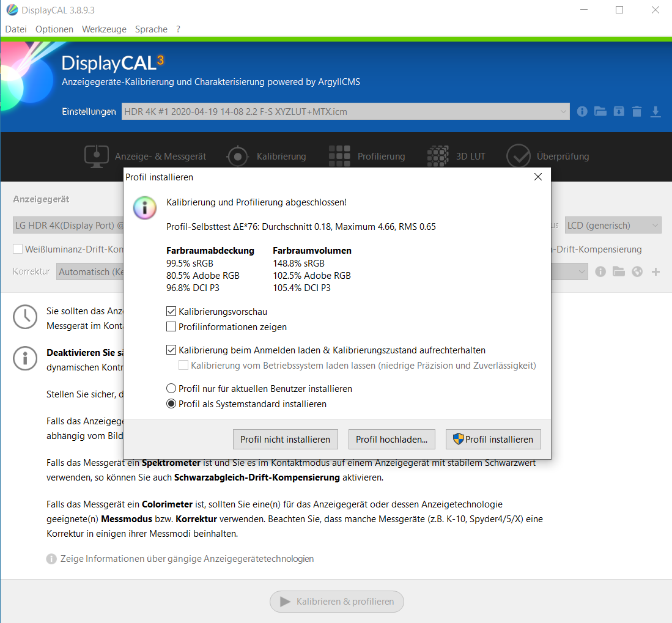
Task: Click the trash icon to delete settings
Action: click(637, 111)
